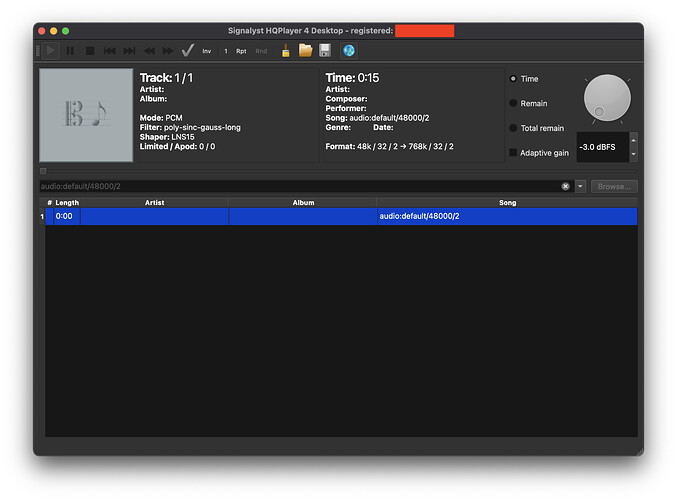The height and width of the screenshot is (500, 676).
Task: Click the Song info line in the metadata panel
Action: tap(377, 118)
